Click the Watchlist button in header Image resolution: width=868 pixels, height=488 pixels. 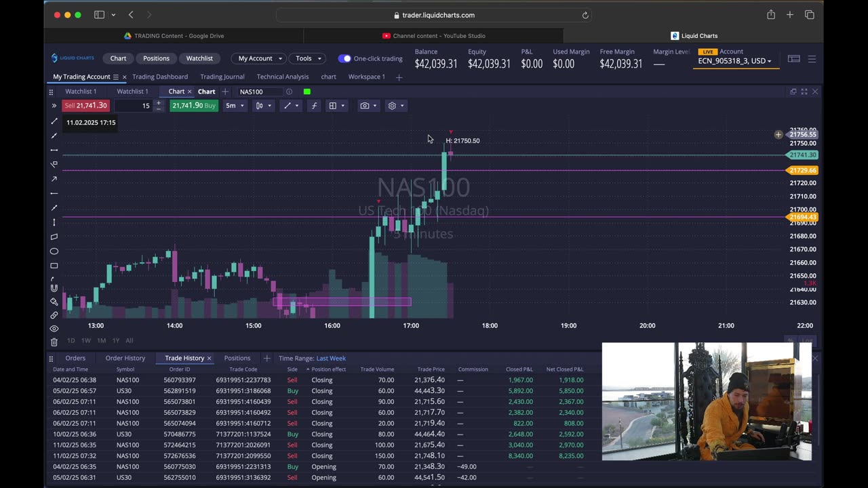coord(199,58)
